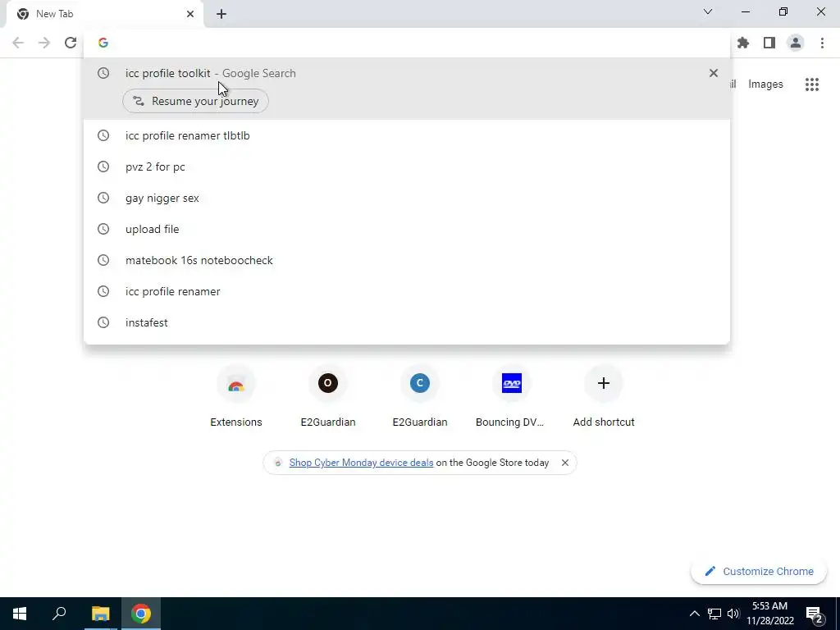The image size is (840, 630).
Task: Open E2Guardian shortcut with black O icon
Action: (328, 396)
